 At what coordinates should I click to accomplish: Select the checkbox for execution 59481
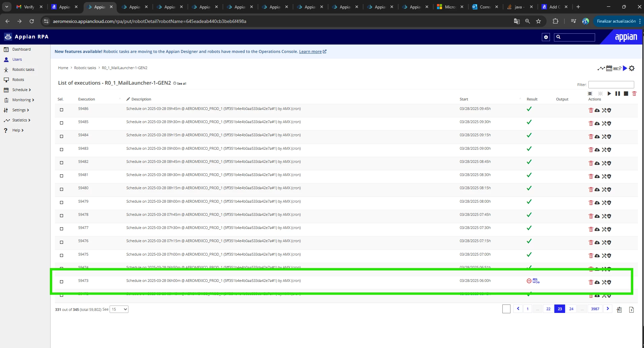click(x=61, y=176)
